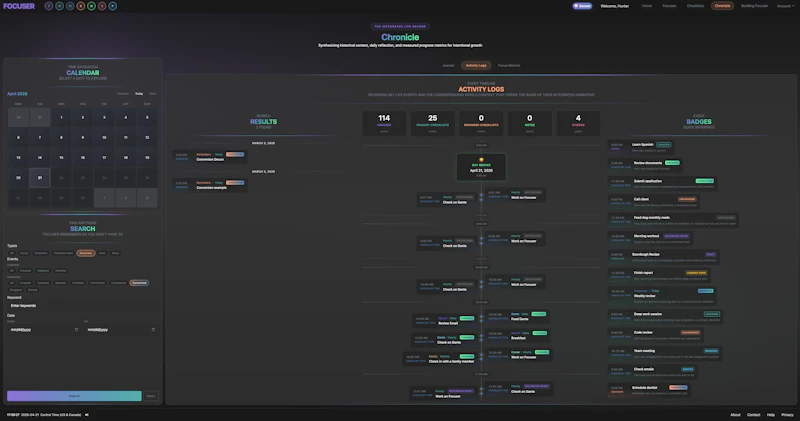Select the Story type filter chip
The height and width of the screenshot is (421, 800).
coord(115,253)
